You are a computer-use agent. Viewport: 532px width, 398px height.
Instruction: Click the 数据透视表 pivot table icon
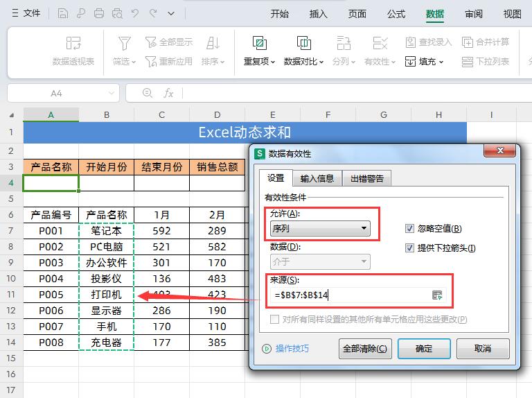73,43
